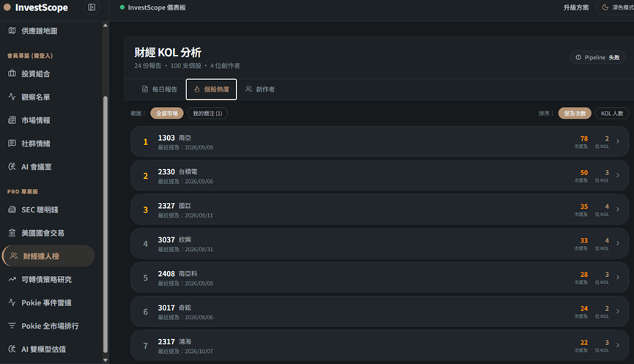Toggle 深色模式 dark mode switch
This screenshot has height=364, width=634.
pyautogui.click(x=616, y=7)
